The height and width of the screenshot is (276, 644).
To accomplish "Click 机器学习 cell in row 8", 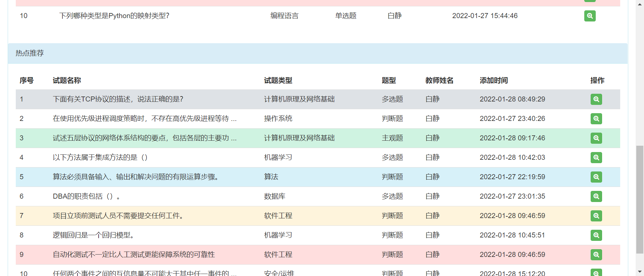I will [x=278, y=235].
